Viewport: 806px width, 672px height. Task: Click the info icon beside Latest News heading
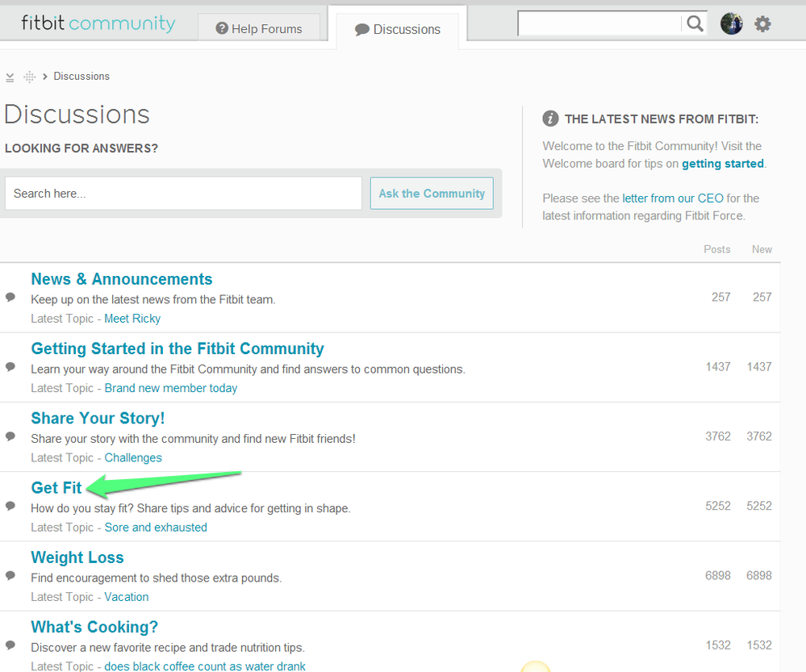click(550, 119)
